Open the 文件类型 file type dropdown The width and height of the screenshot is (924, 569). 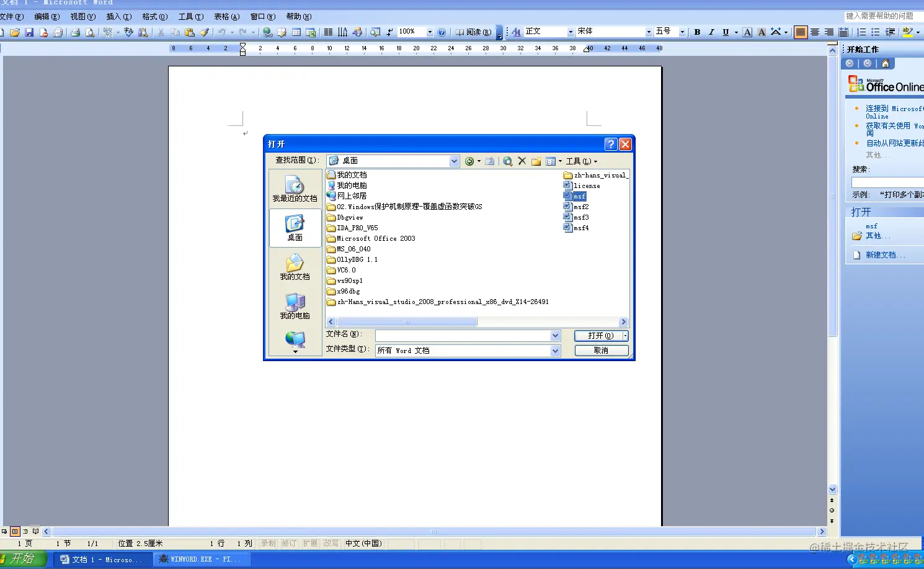click(555, 351)
